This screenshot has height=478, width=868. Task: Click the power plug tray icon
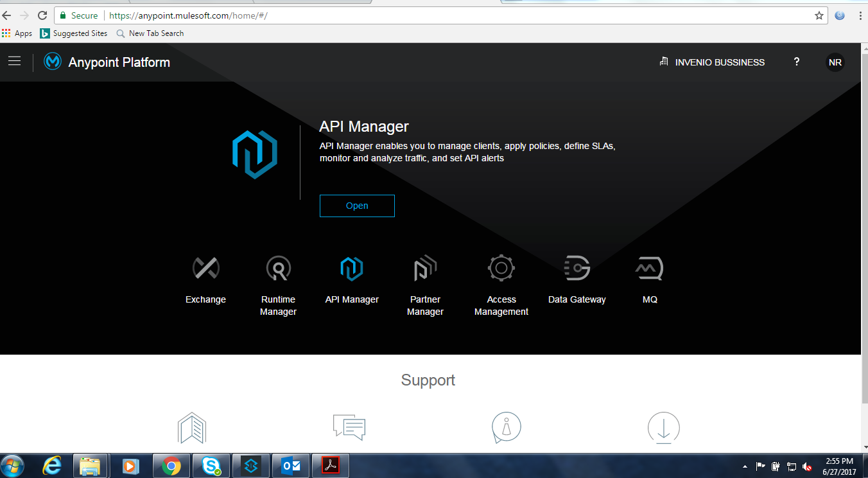tap(776, 466)
